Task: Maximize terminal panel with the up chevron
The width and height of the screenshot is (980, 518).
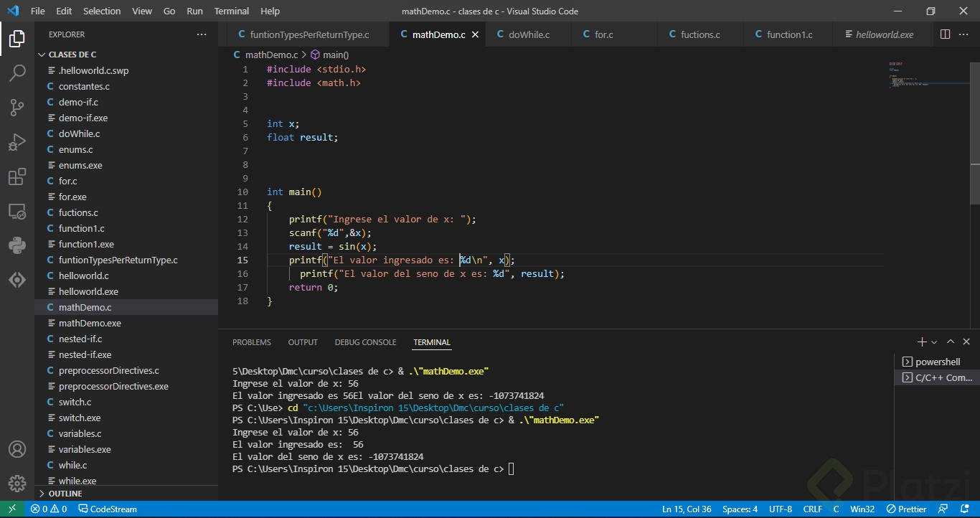Action: [951, 342]
